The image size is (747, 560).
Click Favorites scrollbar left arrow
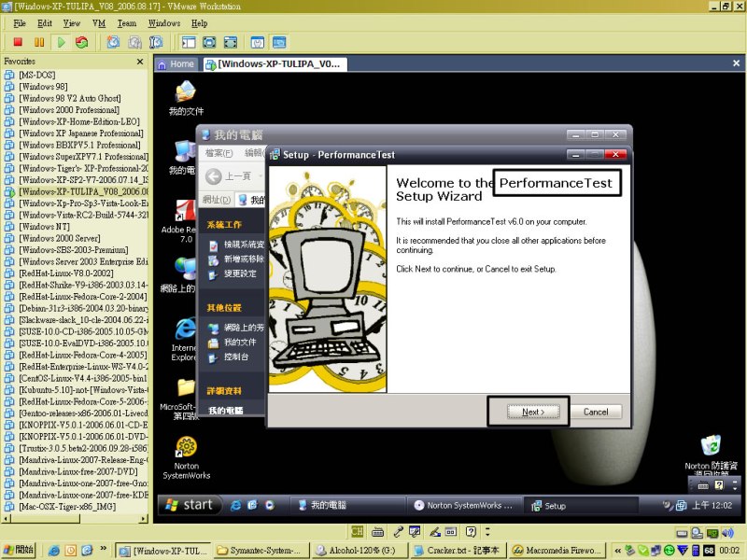pos(7,519)
